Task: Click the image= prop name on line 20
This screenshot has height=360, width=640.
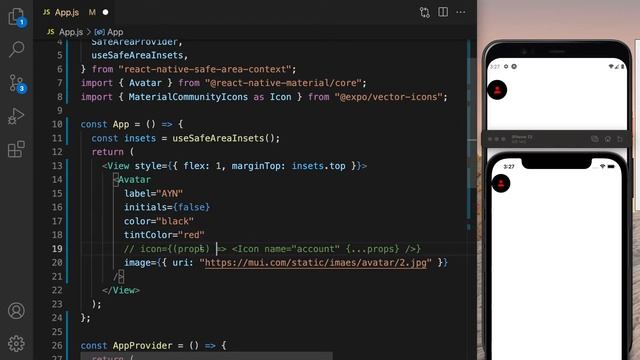Action: click(x=138, y=262)
